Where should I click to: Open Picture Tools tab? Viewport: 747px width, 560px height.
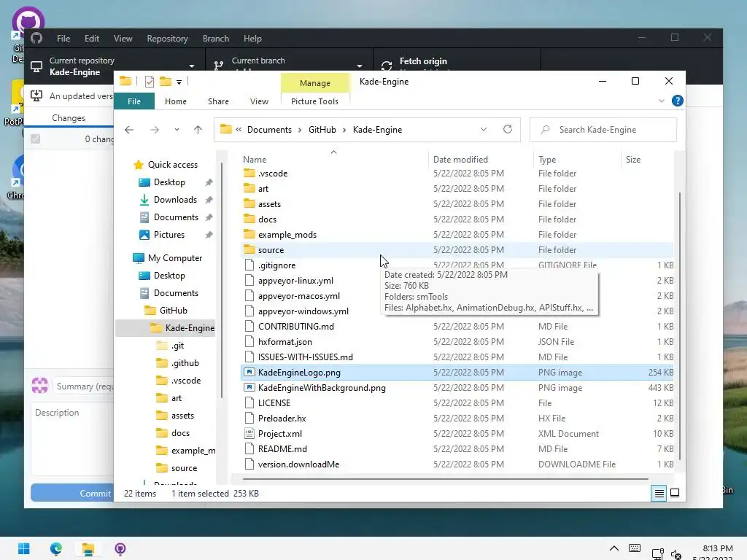point(314,101)
